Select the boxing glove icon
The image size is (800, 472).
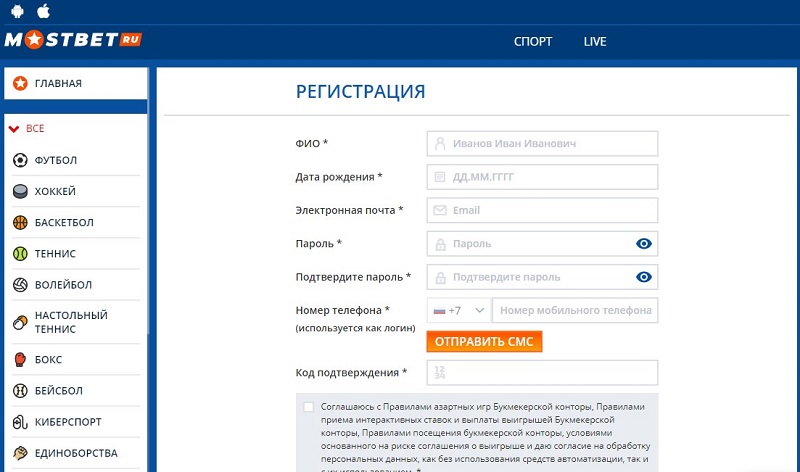pyautogui.click(x=20, y=359)
